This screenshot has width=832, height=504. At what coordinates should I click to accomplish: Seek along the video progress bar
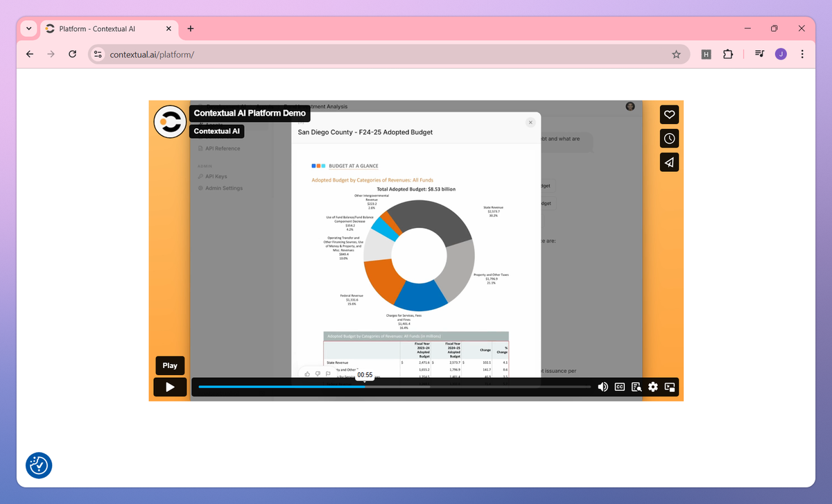pos(395,387)
